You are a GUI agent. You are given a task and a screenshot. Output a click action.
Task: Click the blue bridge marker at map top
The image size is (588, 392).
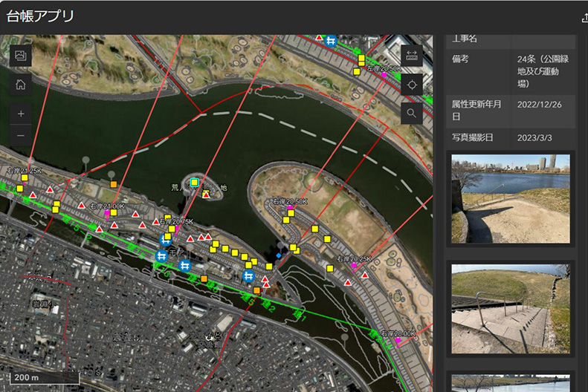tap(332, 40)
